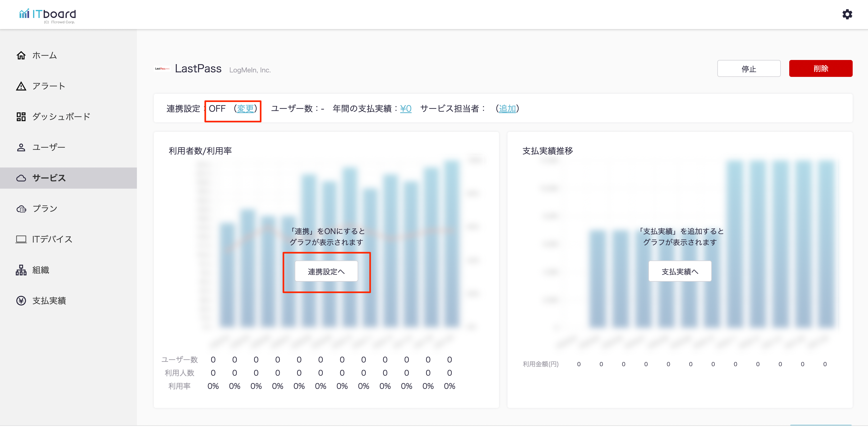Click the dashboard grid icon
The width and height of the screenshot is (868, 428).
[x=21, y=117]
